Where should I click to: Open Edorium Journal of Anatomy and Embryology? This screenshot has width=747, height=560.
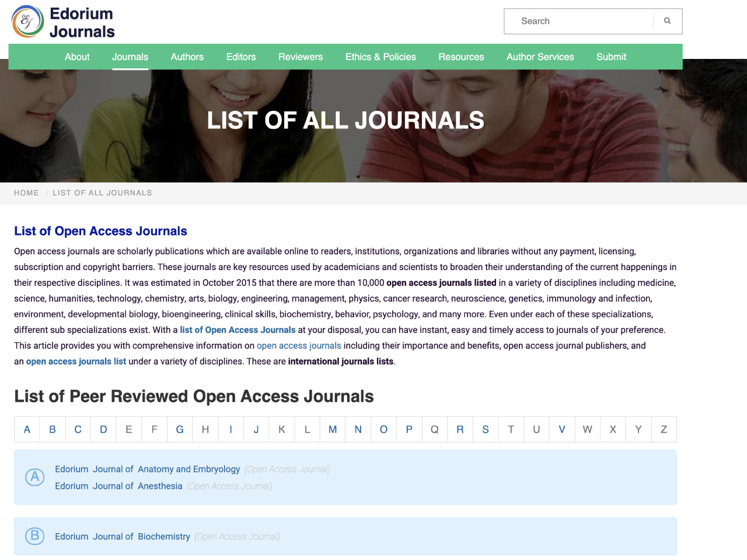click(148, 469)
